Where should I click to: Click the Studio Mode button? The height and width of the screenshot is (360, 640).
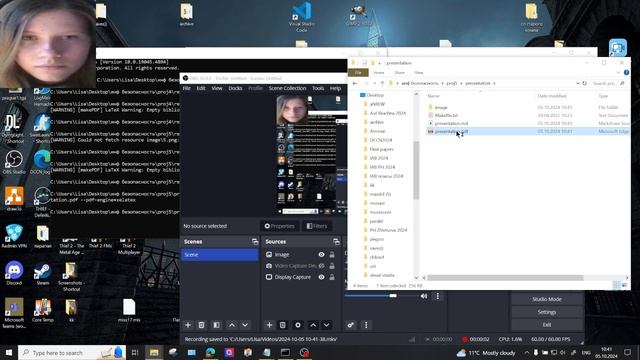(547, 299)
